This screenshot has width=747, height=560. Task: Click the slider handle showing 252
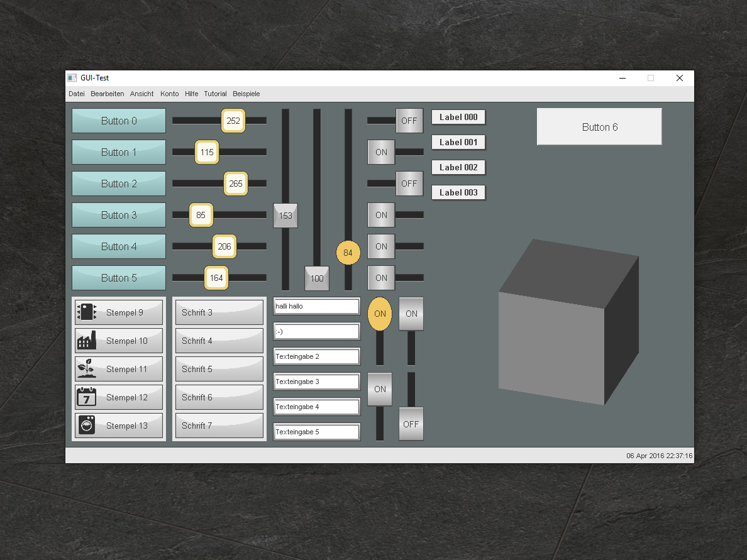click(233, 121)
